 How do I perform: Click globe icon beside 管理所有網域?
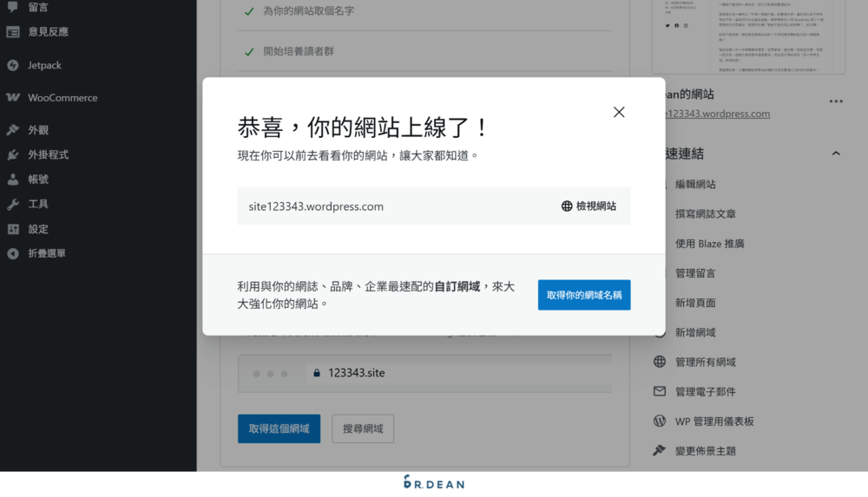660,362
